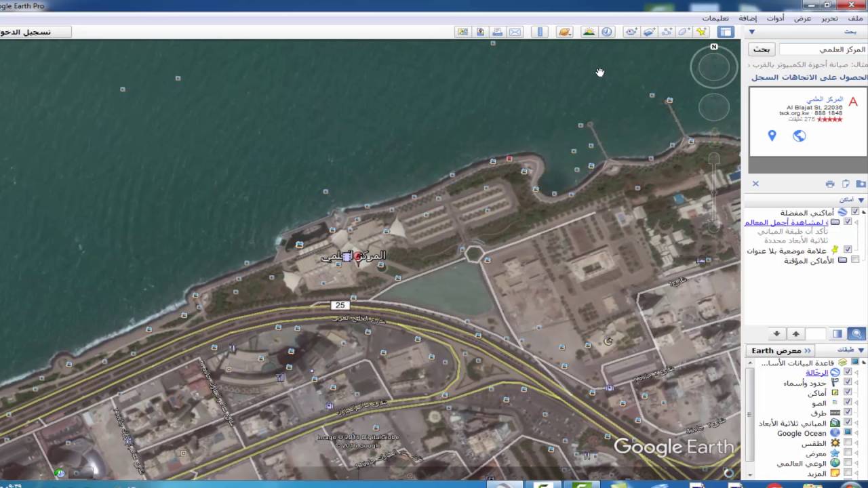Viewport: 868px width, 488px height.
Task: Click the look-around navigation ring
Action: click(x=714, y=67)
